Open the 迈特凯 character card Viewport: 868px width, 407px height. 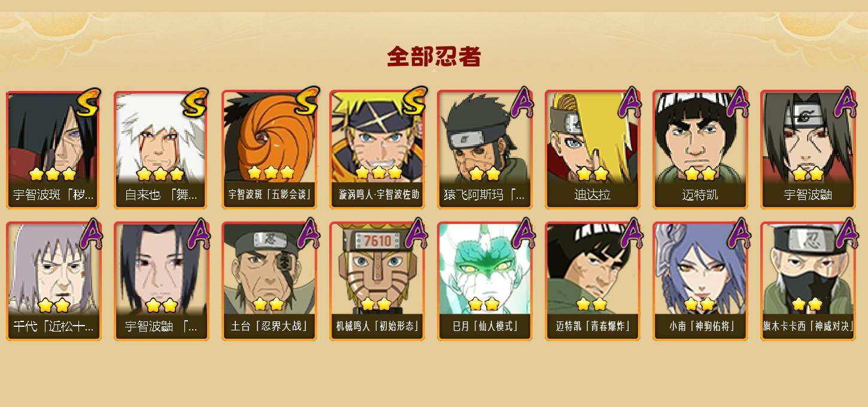700,150
